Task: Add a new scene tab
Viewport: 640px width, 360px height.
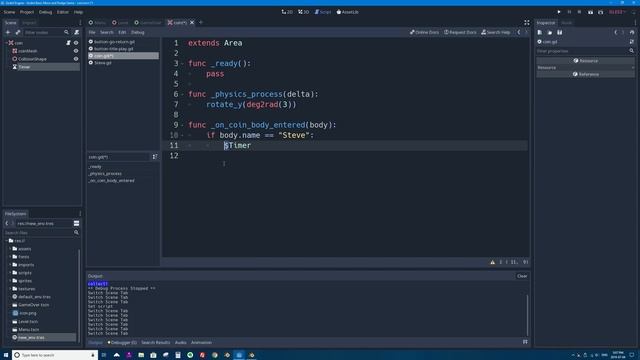Action: (201, 23)
